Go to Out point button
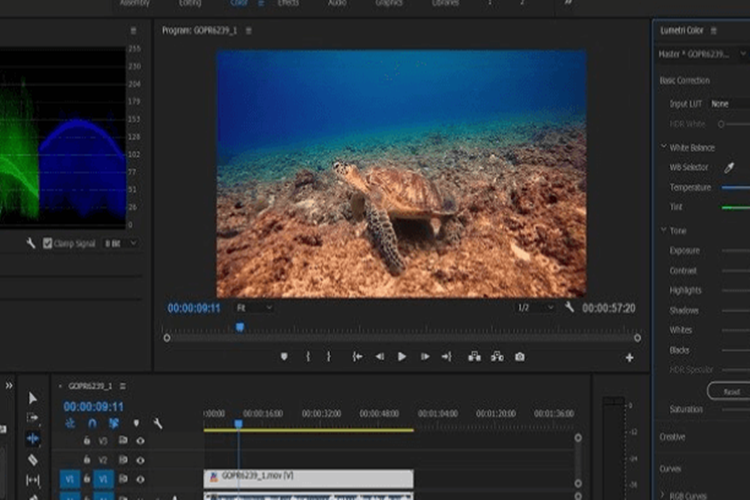Image resolution: width=750 pixels, height=500 pixels. (x=446, y=357)
